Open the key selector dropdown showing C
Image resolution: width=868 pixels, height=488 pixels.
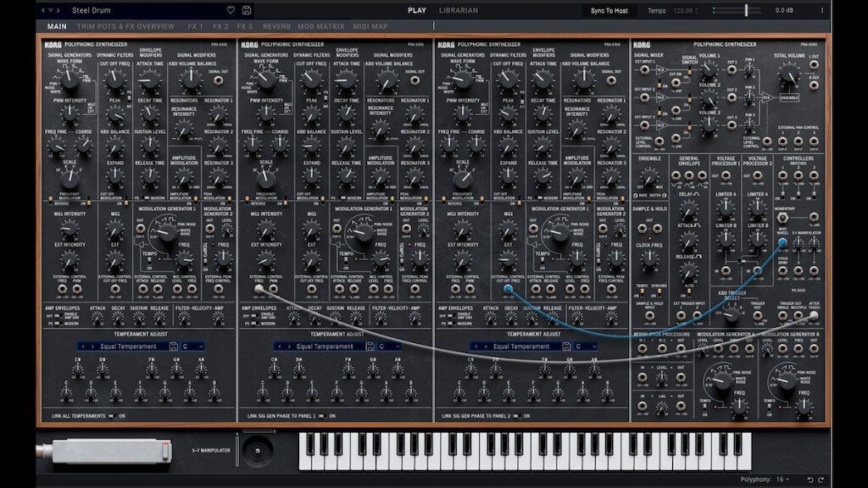click(x=193, y=347)
